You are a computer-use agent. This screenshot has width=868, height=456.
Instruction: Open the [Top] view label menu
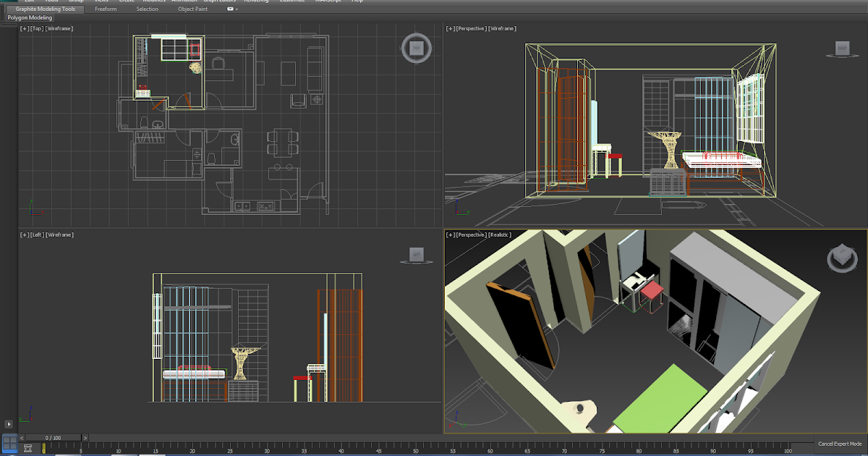37,28
